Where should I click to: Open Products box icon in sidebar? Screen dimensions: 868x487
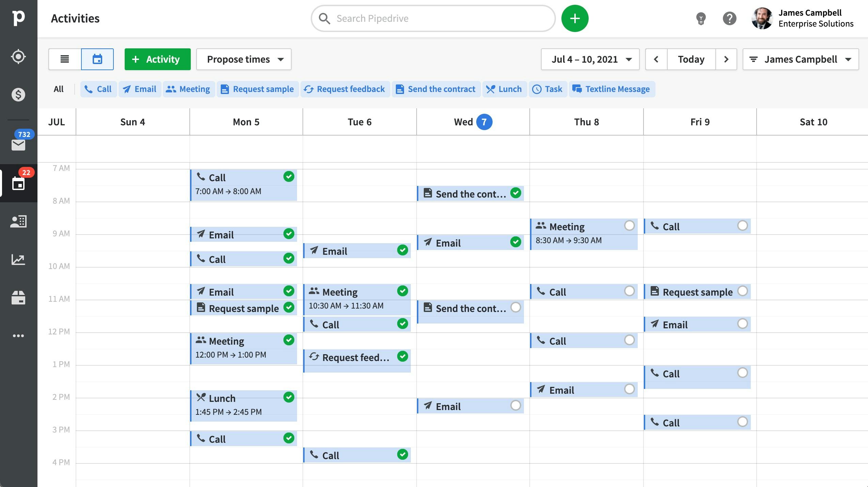[x=18, y=298]
